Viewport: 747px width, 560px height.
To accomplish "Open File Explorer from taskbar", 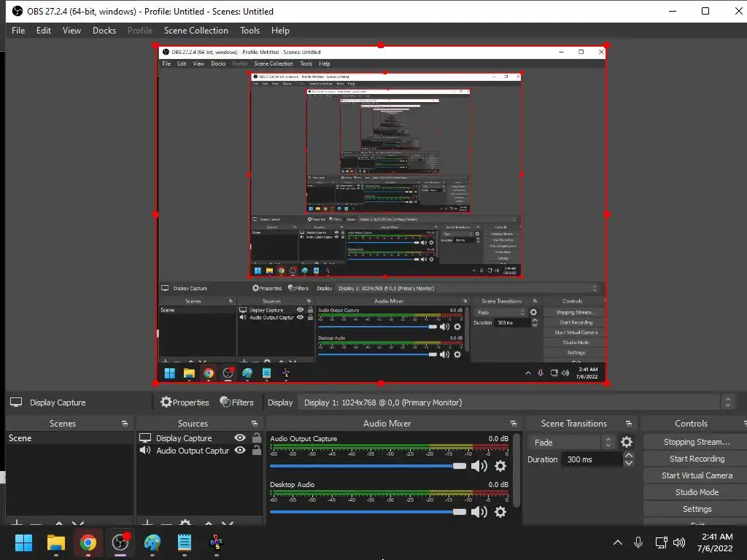I will point(55,542).
